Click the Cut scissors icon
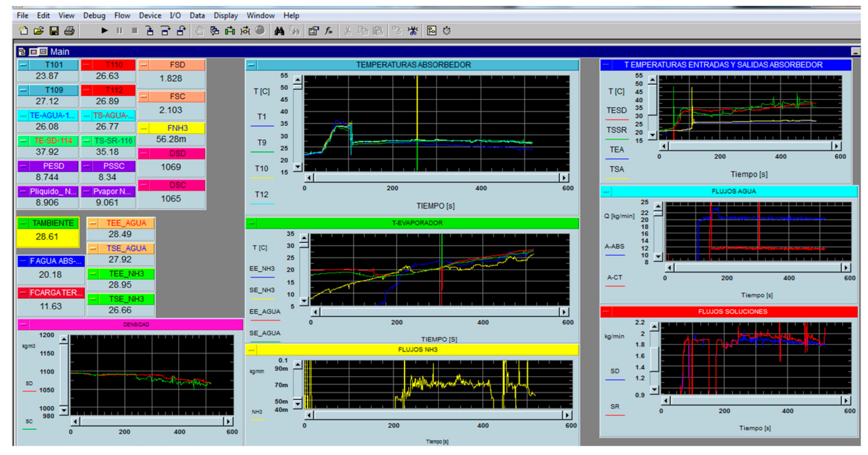 pos(348,31)
